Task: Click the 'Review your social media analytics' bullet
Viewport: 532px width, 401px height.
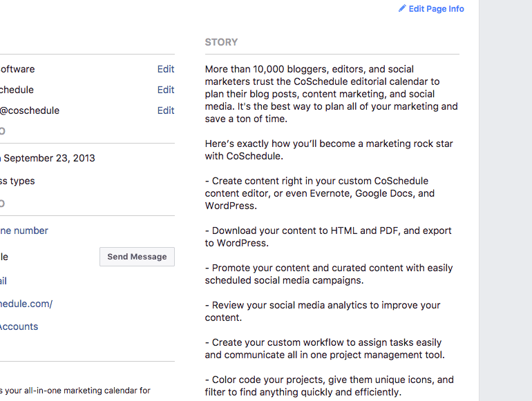Action: pos(322,311)
